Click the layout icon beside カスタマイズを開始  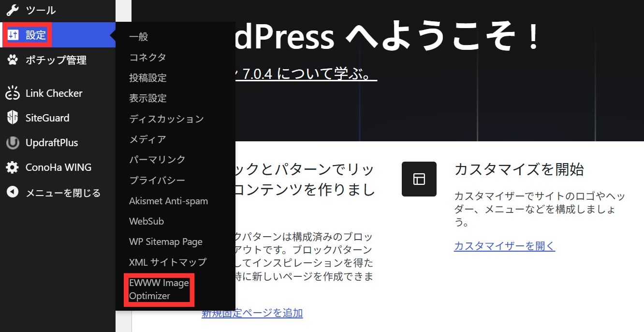[x=419, y=179]
